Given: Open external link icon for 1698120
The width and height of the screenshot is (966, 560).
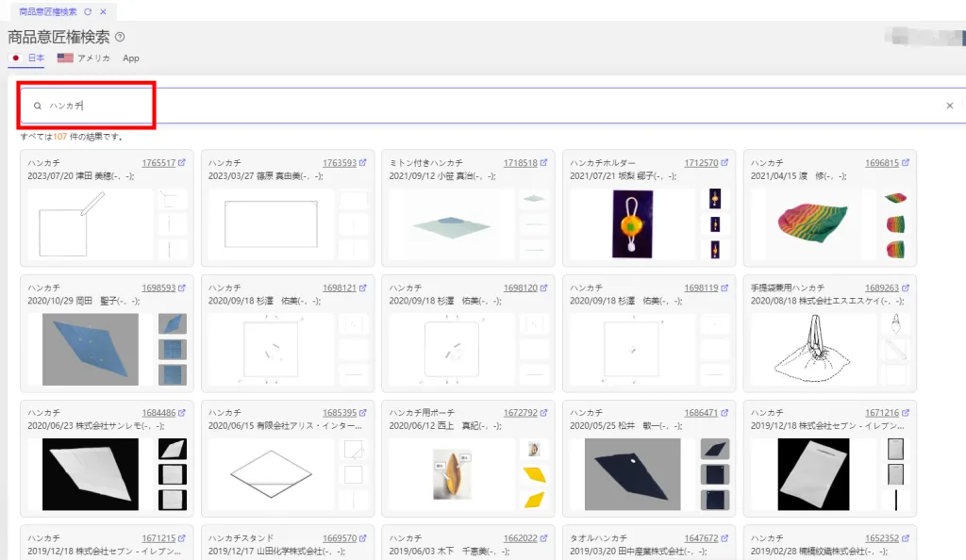Looking at the screenshot, I should (543, 288).
